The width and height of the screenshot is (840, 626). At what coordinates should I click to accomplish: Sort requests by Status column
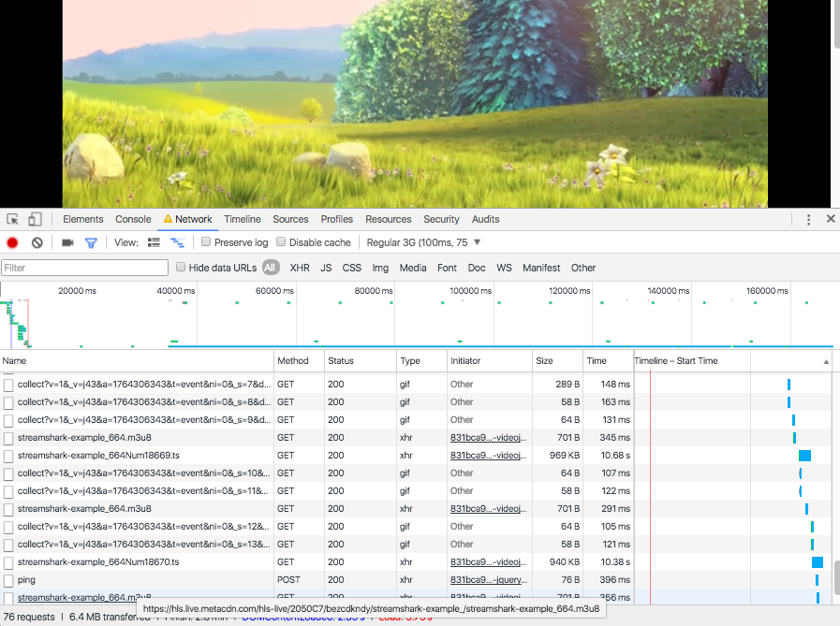pos(361,361)
